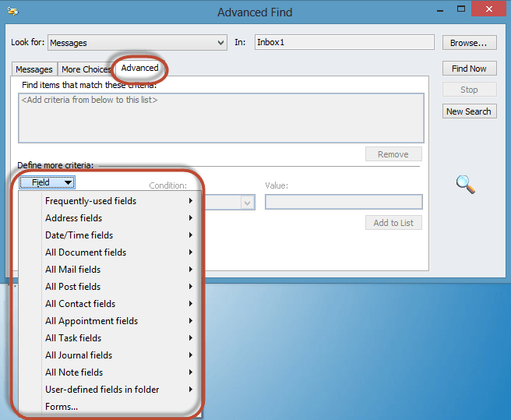The height and width of the screenshot is (420, 511).
Task: Open the Look for dropdown showing Messages
Action: 137,43
